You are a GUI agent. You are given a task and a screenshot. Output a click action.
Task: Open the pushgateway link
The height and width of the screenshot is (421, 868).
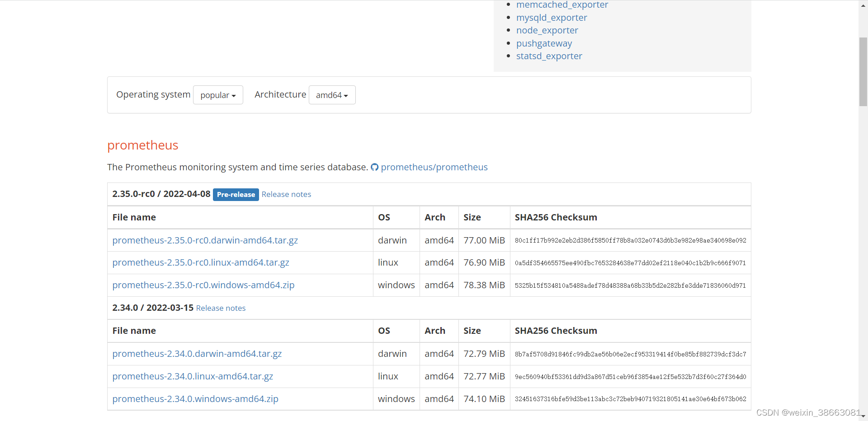[x=544, y=43]
